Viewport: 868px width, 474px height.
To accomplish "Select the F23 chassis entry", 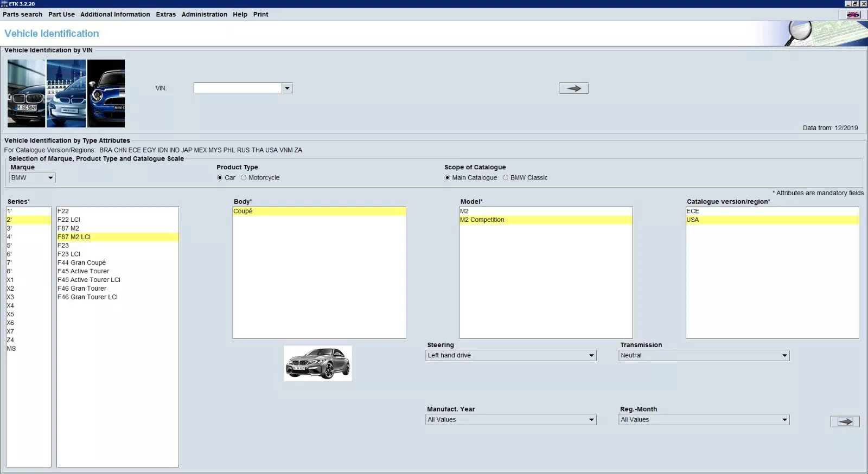I will [x=118, y=246].
